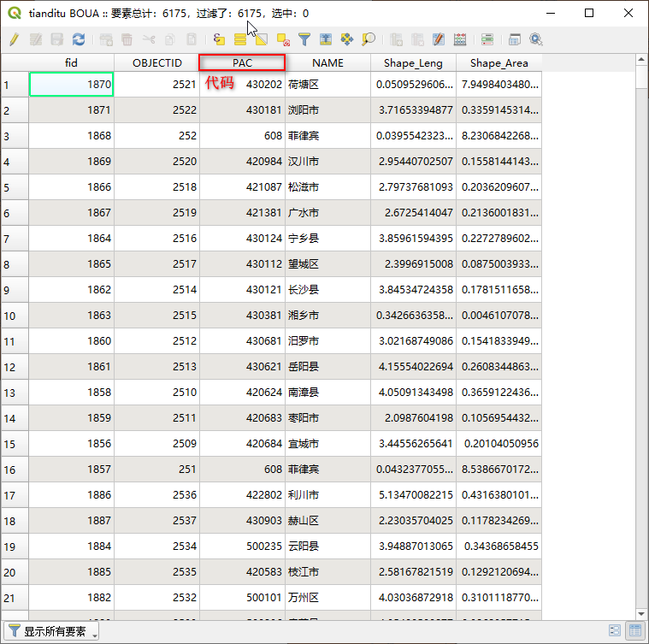Viewport: 649px width, 644px height.
Task: Open select features by expression
Action: click(219, 39)
